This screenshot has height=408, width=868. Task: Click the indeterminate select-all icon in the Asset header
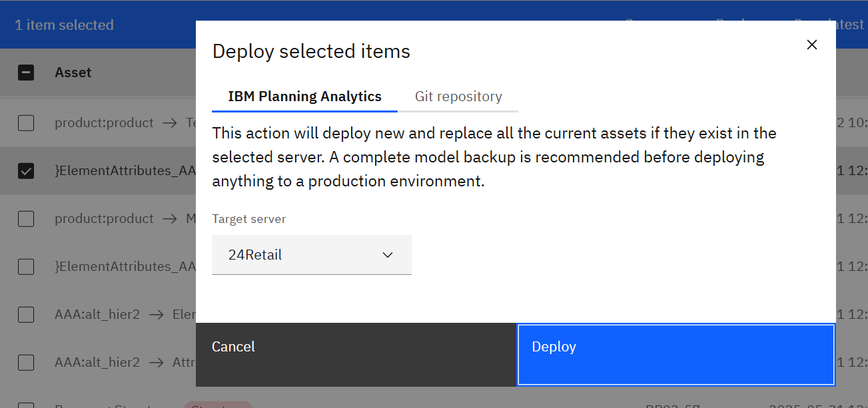(25, 73)
